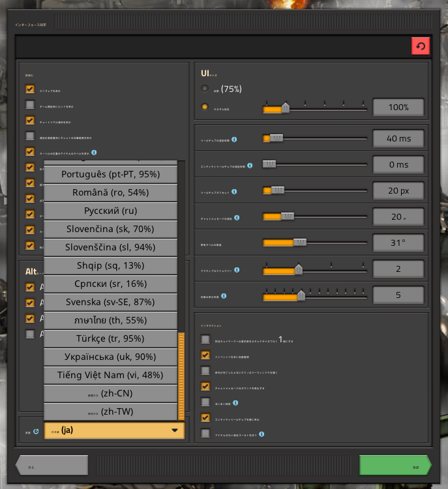Click the grey back button at bottom left
This screenshot has width=448, height=489.
tap(52, 465)
